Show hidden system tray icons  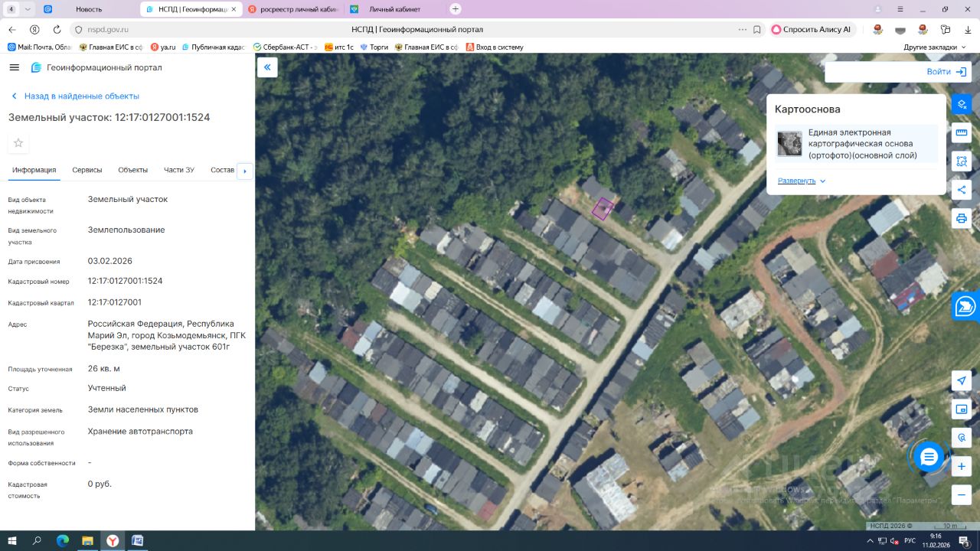[870, 541]
